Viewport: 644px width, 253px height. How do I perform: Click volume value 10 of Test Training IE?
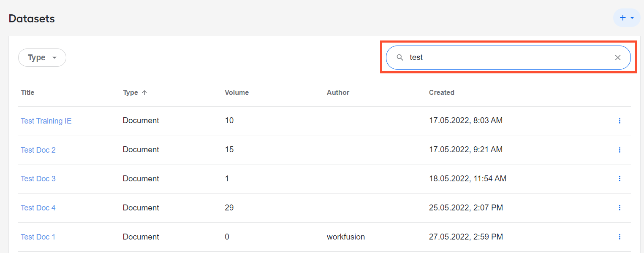[x=229, y=121]
